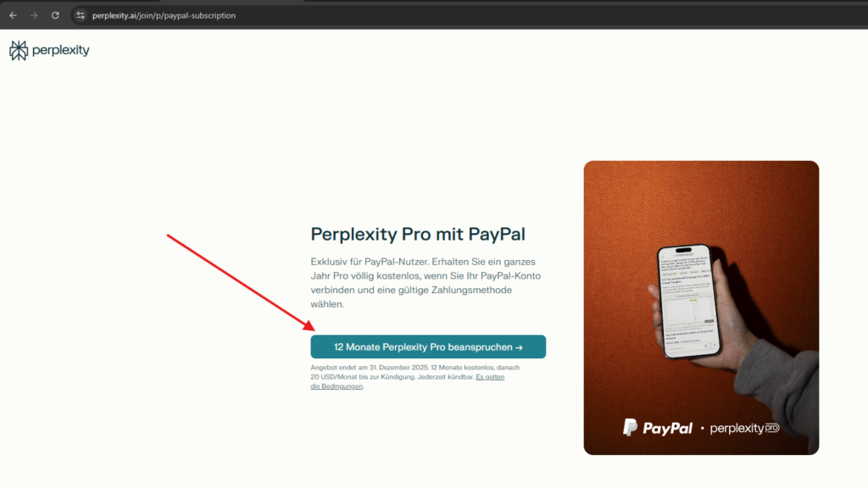Click the perplexity wordmark in the header
868x488 pixels.
coord(60,50)
